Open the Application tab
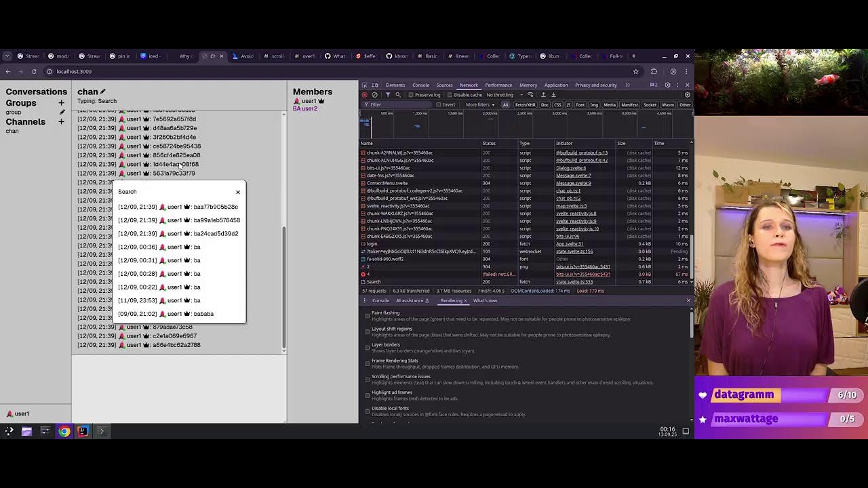This screenshot has width=868, height=488. 556,85
